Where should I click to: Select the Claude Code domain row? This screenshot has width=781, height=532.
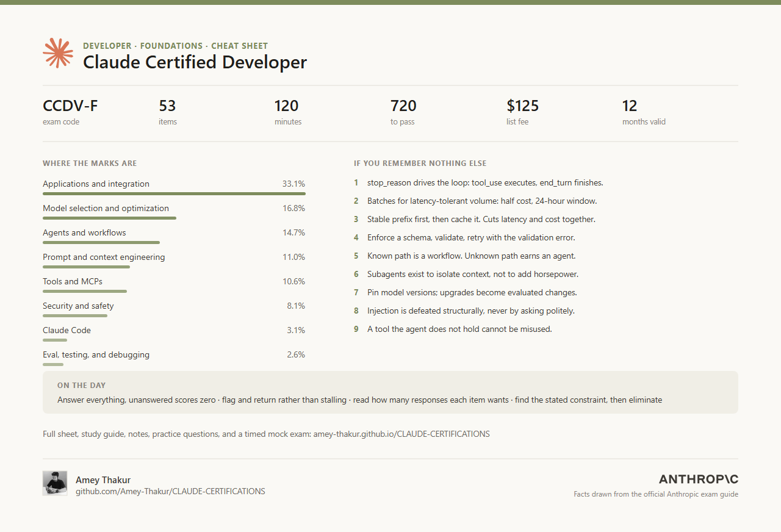[x=174, y=333]
